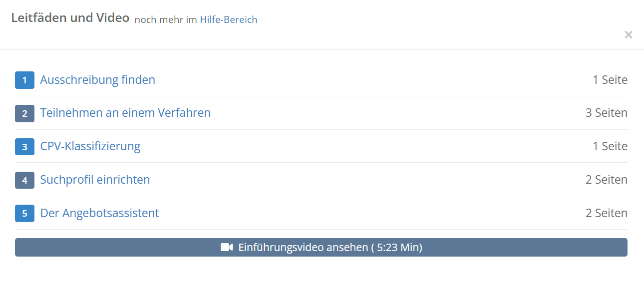Image resolution: width=644 pixels, height=304 pixels.
Task: Click the 1 Seite label for CPV-Klassifizierung
Action: (610, 146)
